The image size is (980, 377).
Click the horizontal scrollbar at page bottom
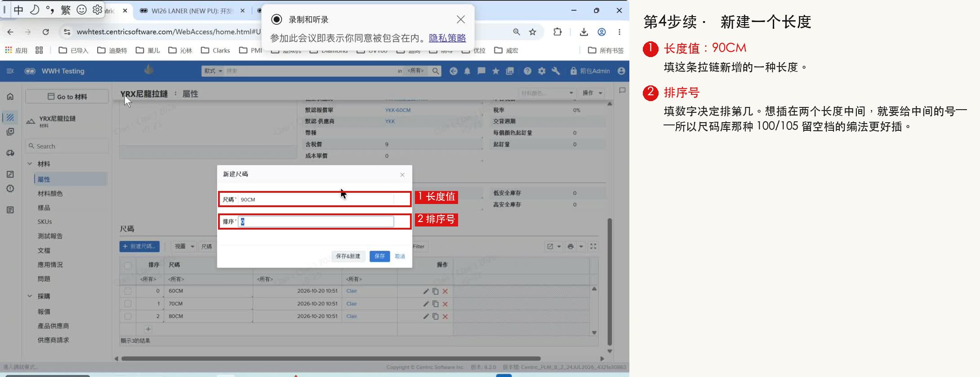pos(331,359)
